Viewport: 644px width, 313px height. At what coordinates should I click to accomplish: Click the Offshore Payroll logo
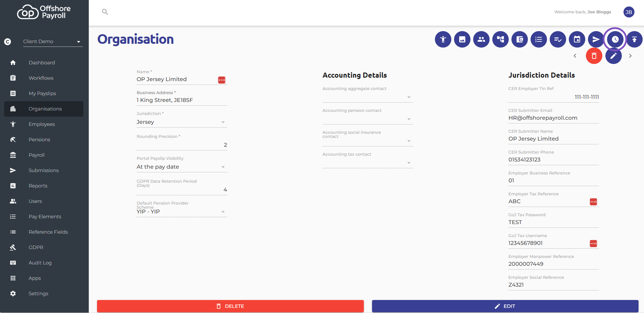click(x=44, y=12)
